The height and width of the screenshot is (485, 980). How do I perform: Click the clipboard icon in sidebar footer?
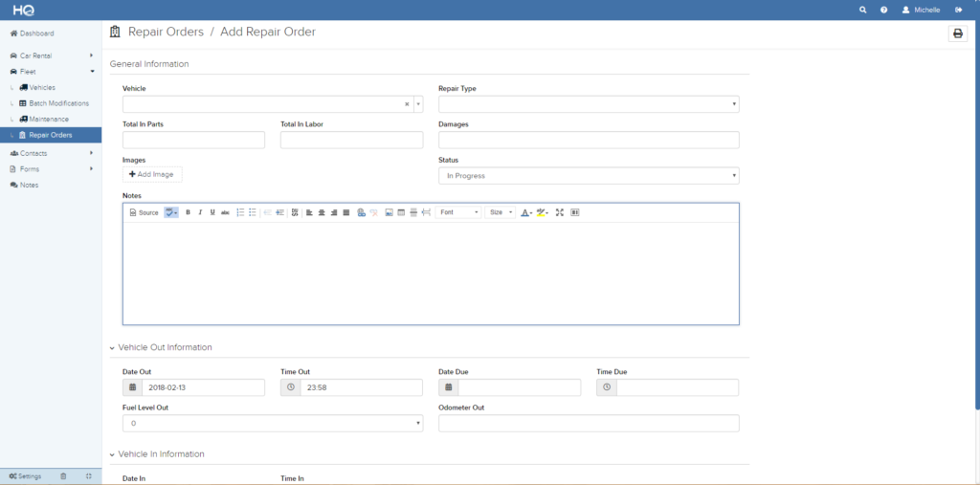point(63,476)
